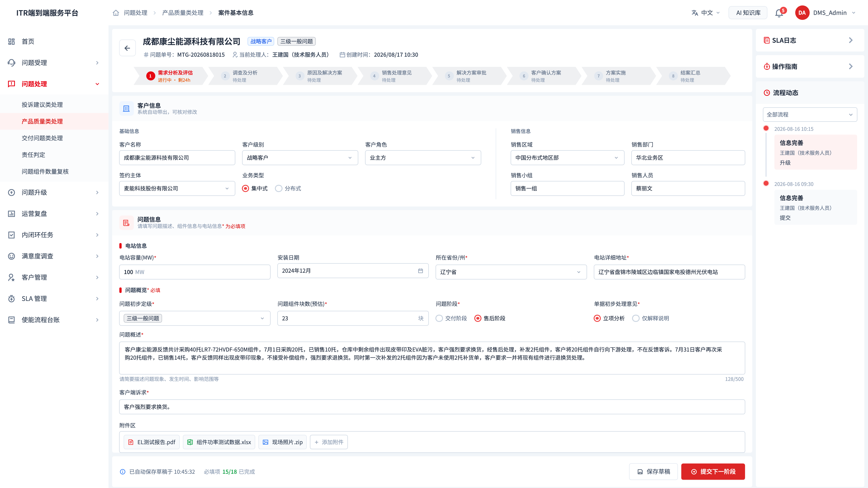Select 立项分析 radio option

tap(597, 319)
